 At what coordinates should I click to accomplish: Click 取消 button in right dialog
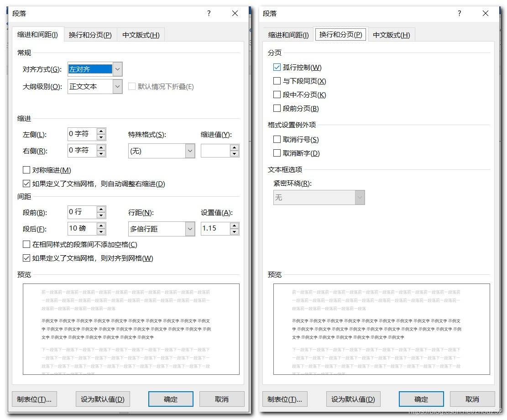(x=472, y=399)
